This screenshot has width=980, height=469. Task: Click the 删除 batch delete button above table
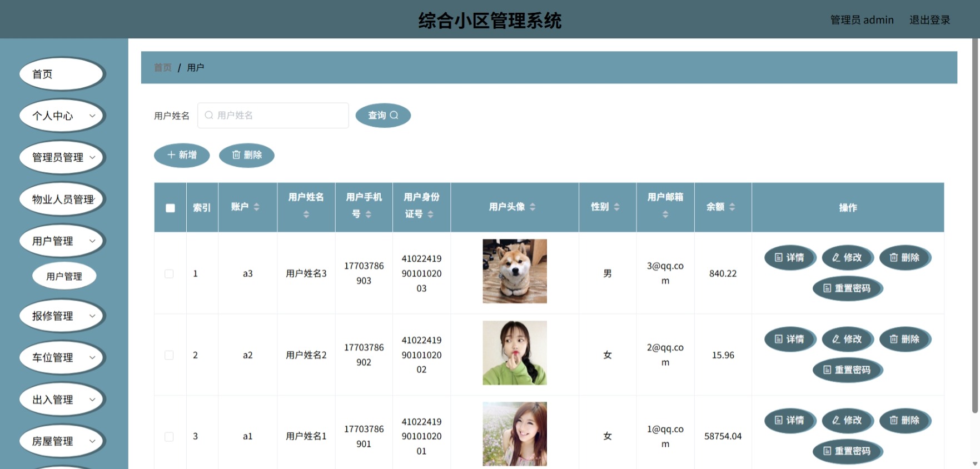click(x=247, y=155)
